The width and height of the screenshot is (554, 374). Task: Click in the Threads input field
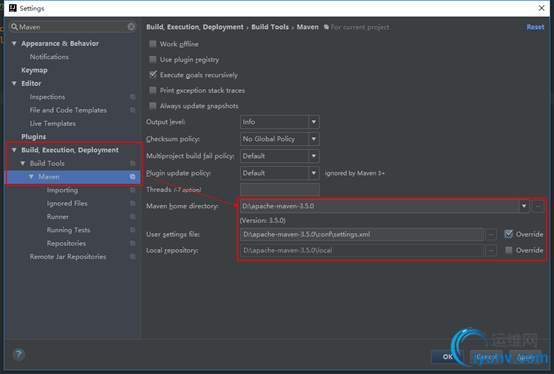(279, 190)
